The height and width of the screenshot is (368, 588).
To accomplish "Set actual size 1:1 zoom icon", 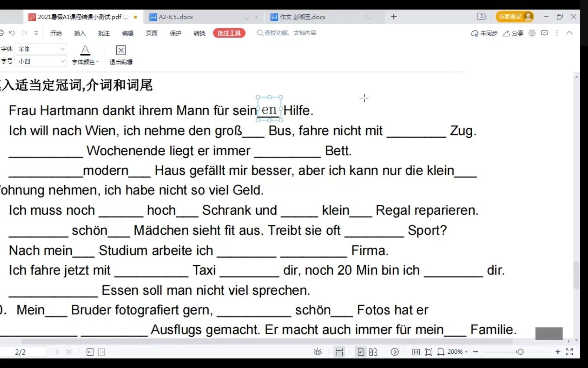I will (416, 352).
